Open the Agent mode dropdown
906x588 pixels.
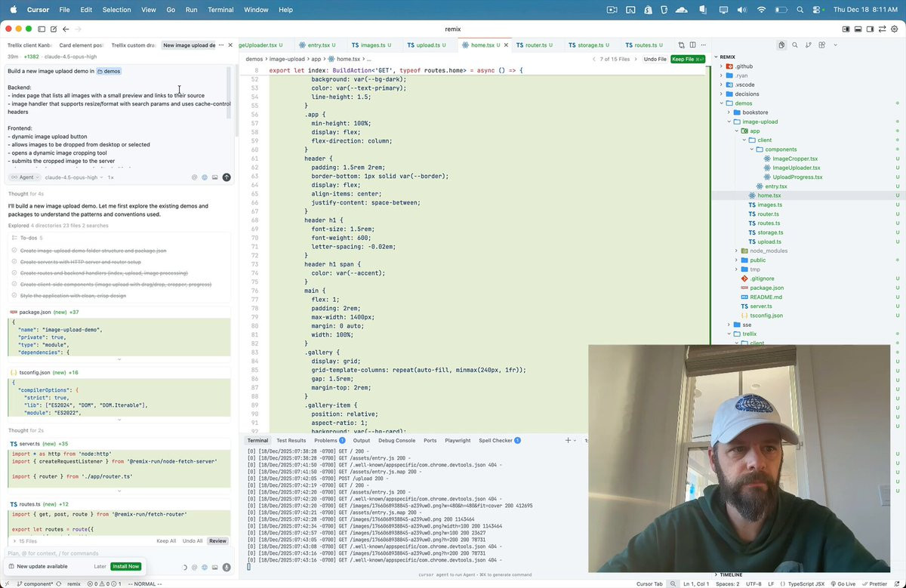click(x=23, y=177)
